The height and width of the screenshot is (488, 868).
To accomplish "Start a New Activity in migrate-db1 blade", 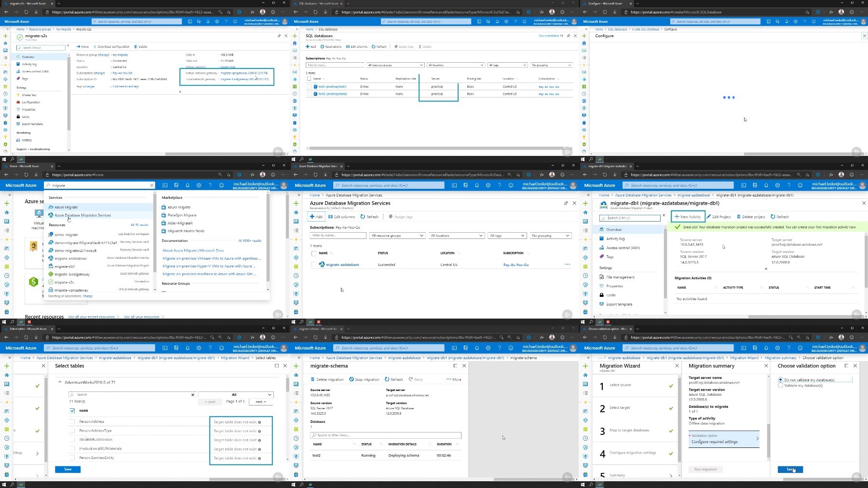I will (x=688, y=217).
